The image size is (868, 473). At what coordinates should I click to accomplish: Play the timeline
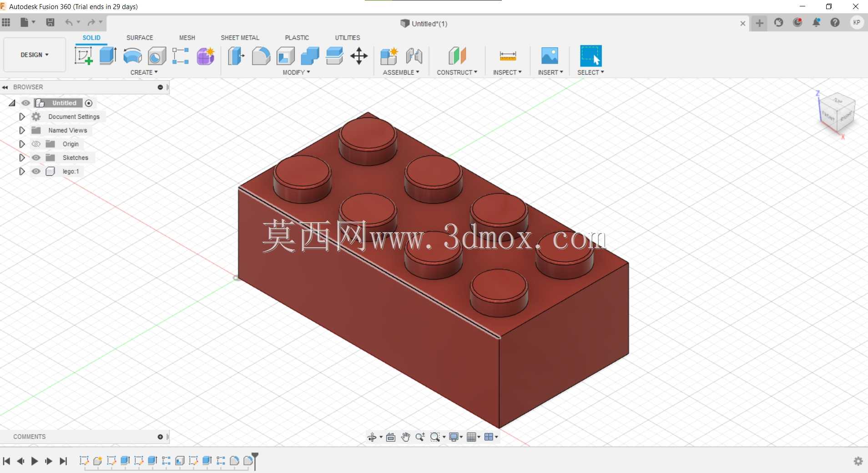(x=35, y=461)
